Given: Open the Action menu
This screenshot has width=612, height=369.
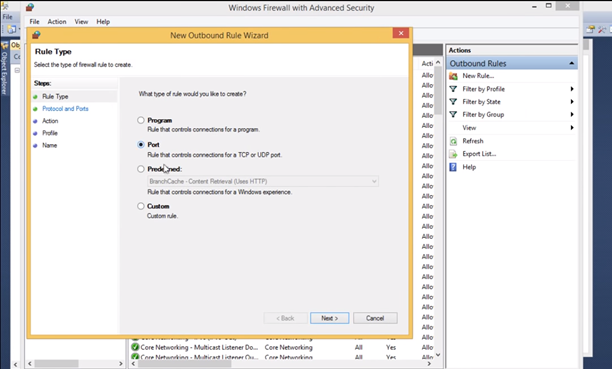Looking at the screenshot, I should tap(57, 21).
